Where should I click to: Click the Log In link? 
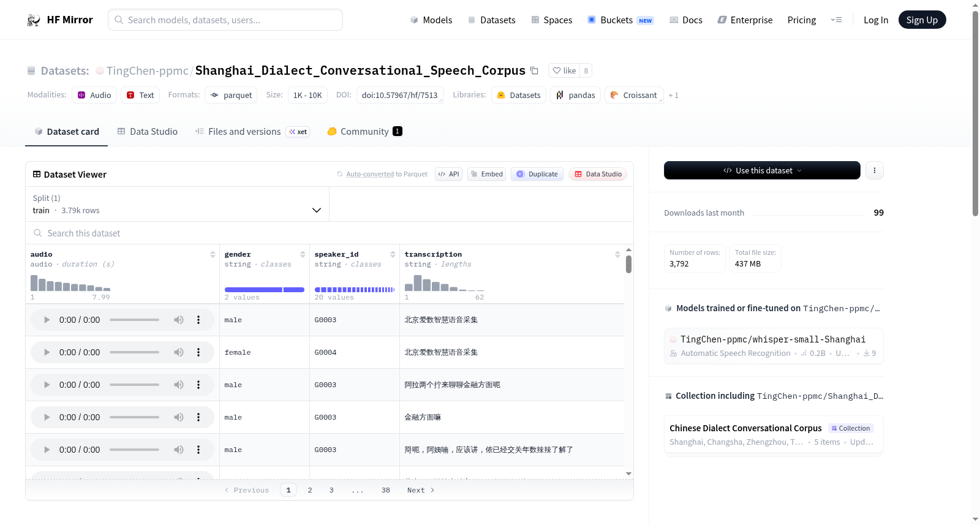coord(876,20)
